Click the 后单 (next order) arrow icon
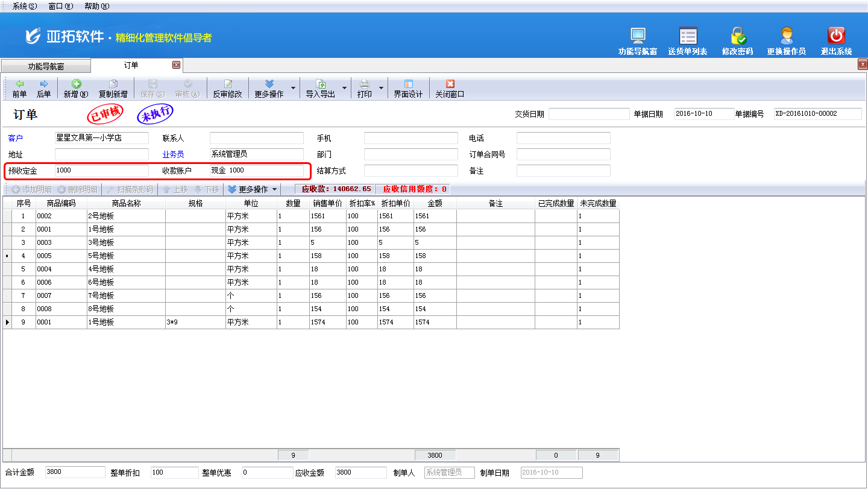868x489 pixels. pyautogui.click(x=44, y=84)
